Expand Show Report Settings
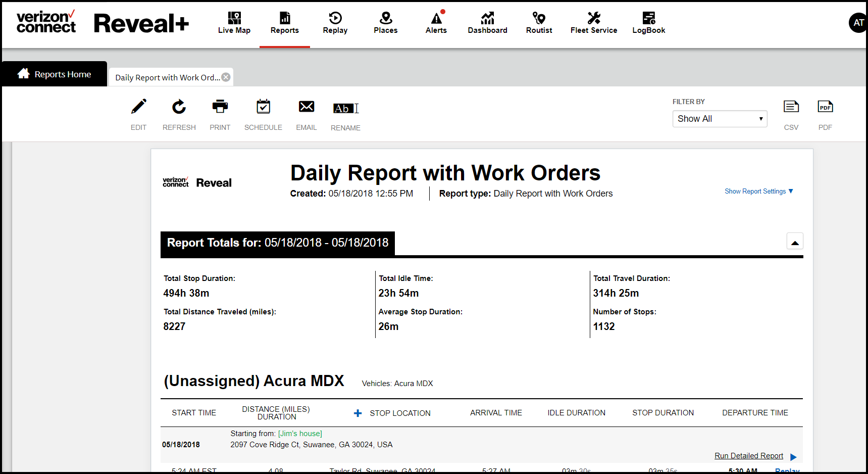Screen dimensions: 868x474 coord(759,192)
